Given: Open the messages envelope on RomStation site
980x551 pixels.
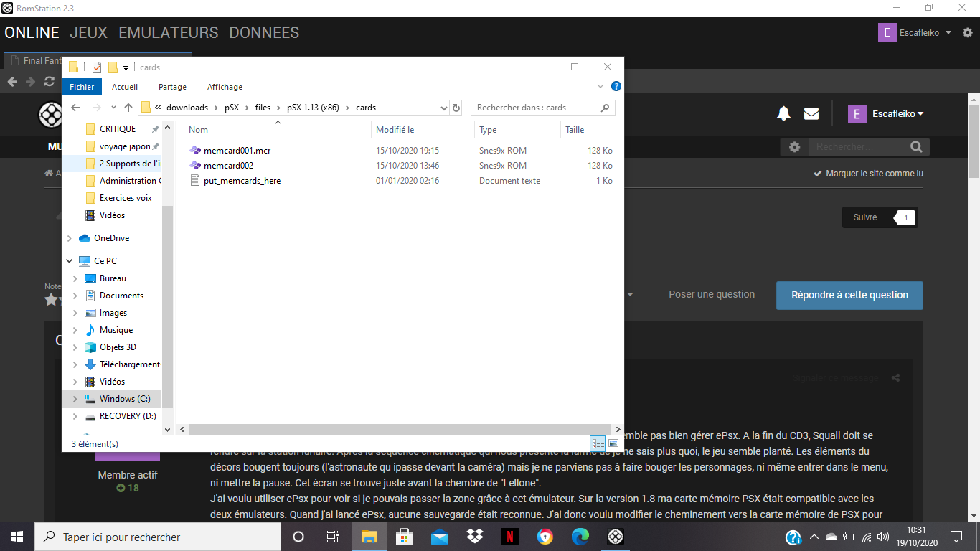Looking at the screenshot, I should (811, 113).
